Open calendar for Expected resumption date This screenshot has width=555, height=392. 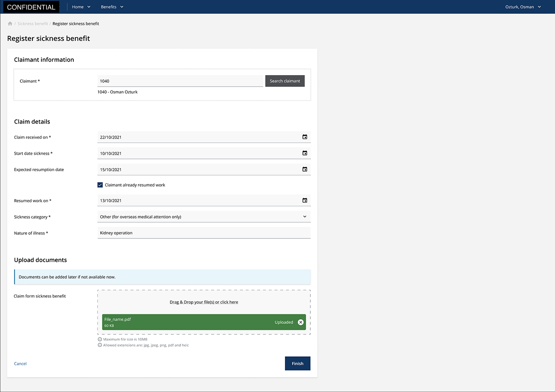coord(305,169)
